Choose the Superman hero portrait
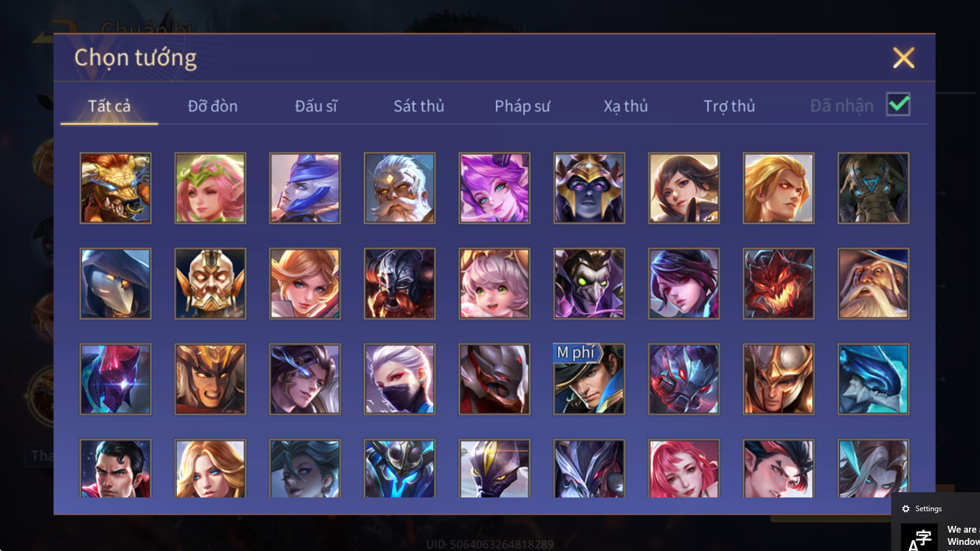This screenshot has width=980, height=551. tap(115, 468)
